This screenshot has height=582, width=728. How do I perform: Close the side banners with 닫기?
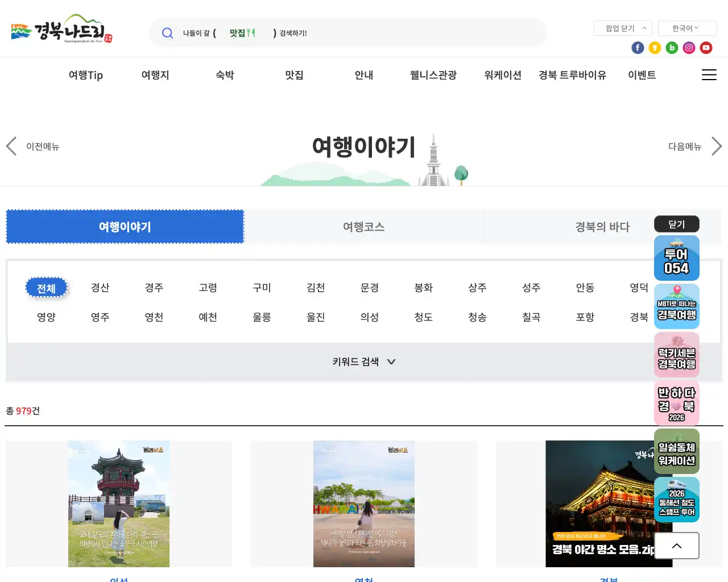pyautogui.click(x=677, y=224)
